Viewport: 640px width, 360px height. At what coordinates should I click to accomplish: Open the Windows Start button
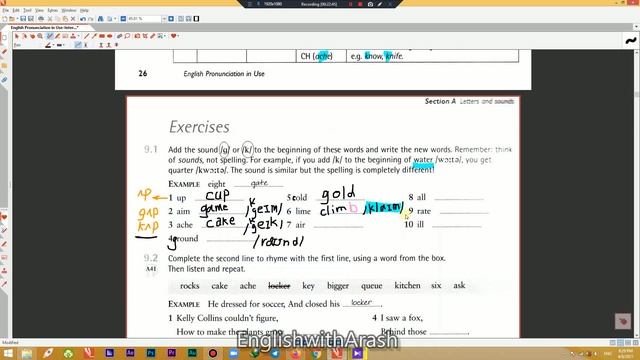click(7, 353)
